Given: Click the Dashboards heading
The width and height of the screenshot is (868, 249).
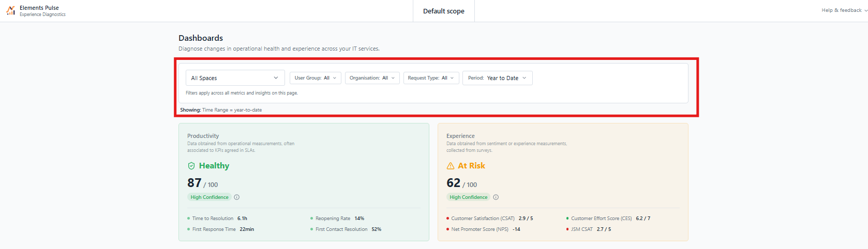Looking at the screenshot, I should pyautogui.click(x=201, y=38).
